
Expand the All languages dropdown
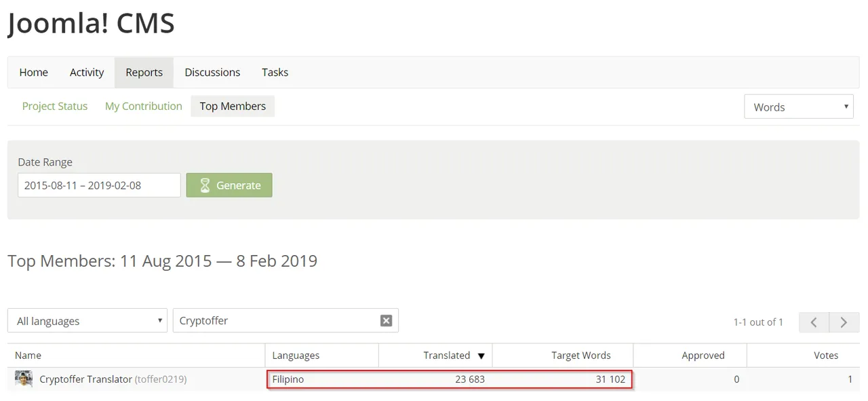pyautogui.click(x=87, y=321)
